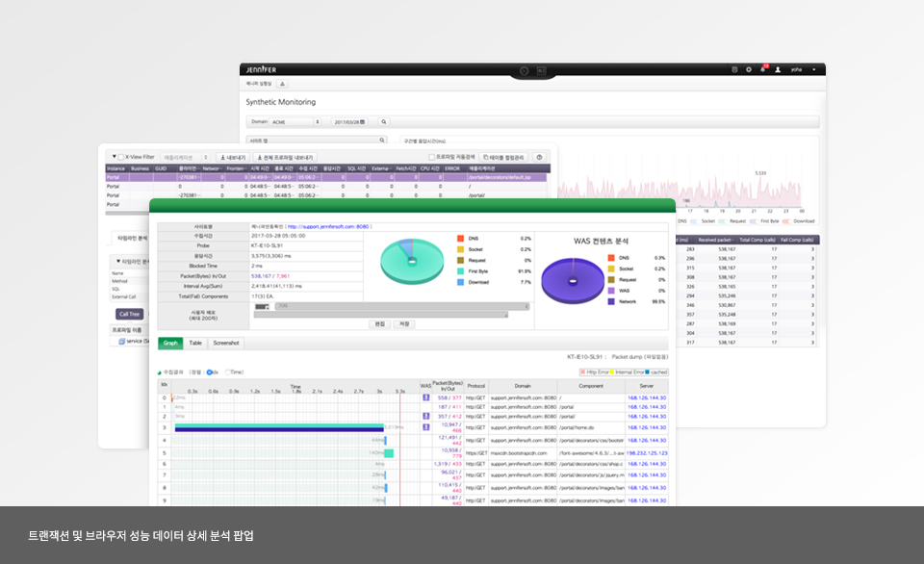Open settings via the gear icon
Image resolution: width=924 pixels, height=564 pixels.
[x=749, y=69]
